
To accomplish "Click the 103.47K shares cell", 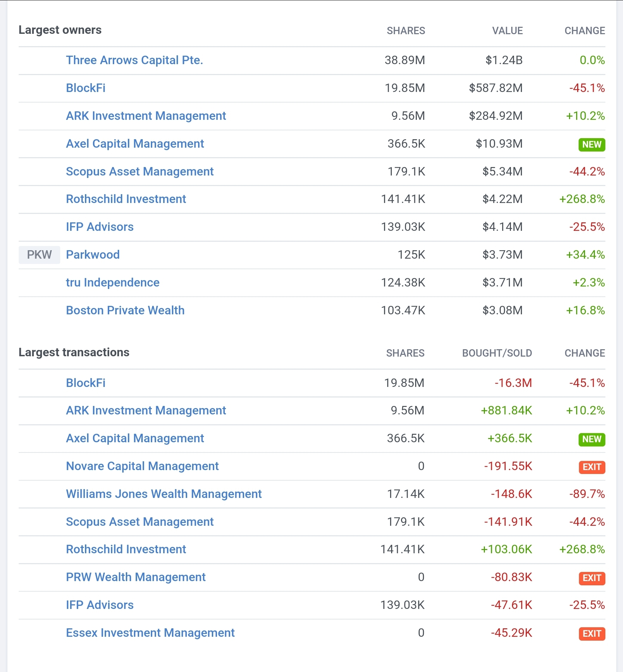I will pyautogui.click(x=403, y=310).
